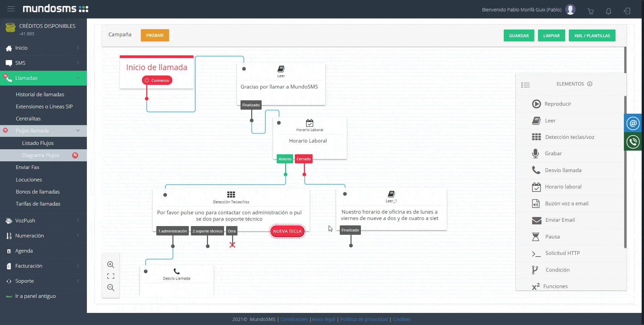
Task: Open Listado Flujos menu entry
Action: coord(38,143)
